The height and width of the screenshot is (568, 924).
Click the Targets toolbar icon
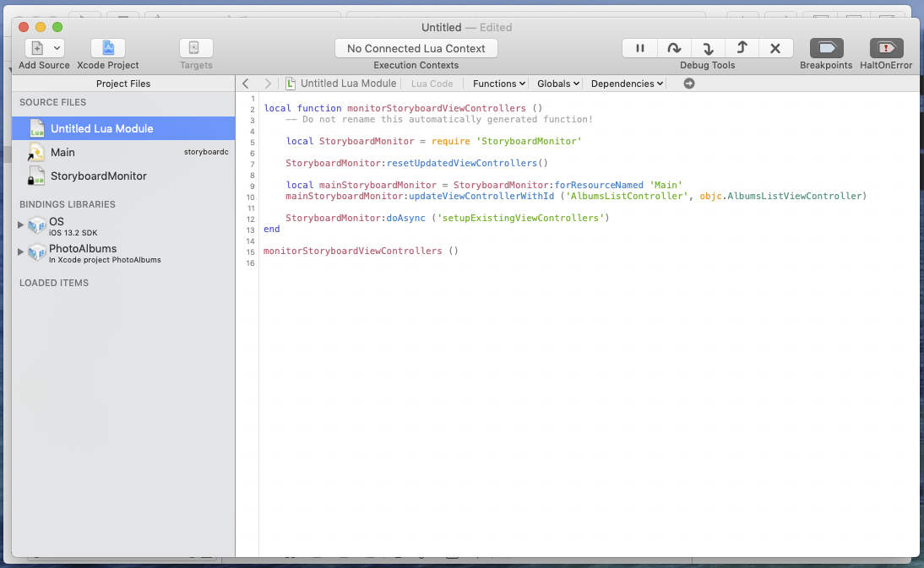196,47
